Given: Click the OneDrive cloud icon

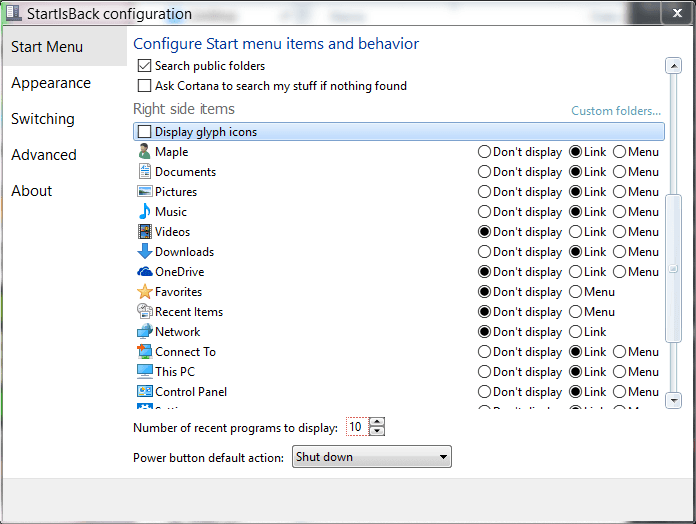Looking at the screenshot, I should click(x=145, y=272).
